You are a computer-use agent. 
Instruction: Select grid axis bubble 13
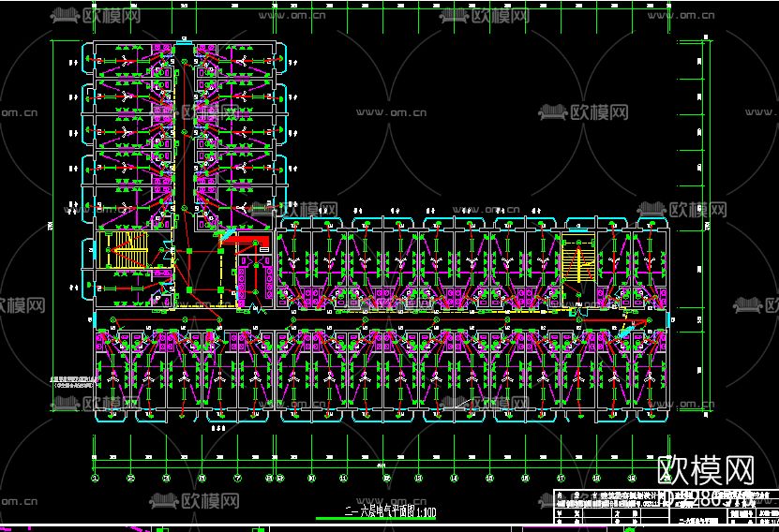[x=418, y=478]
